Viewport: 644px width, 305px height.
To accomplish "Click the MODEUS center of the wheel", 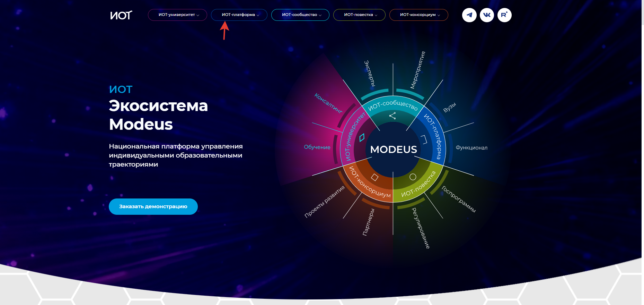I will tap(394, 150).
